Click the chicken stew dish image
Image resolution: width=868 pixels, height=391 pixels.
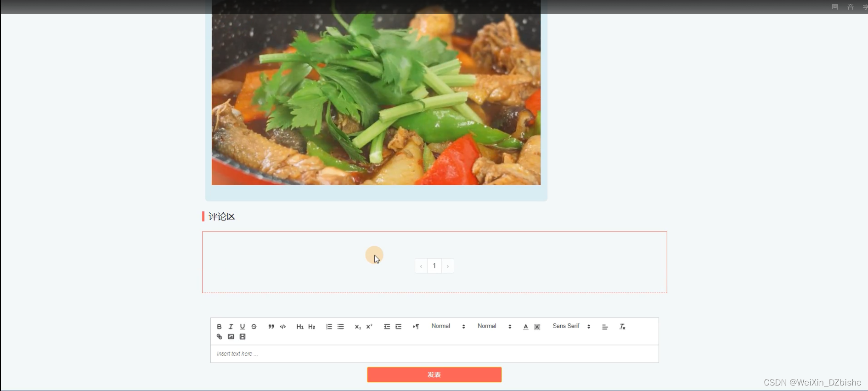376,92
